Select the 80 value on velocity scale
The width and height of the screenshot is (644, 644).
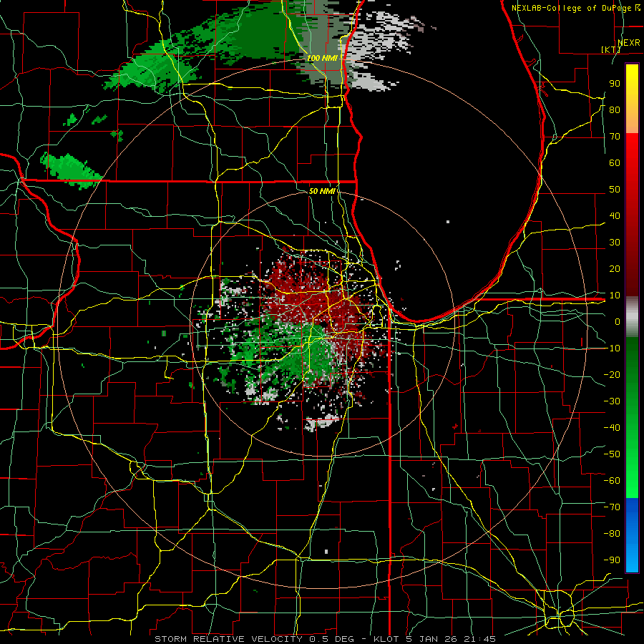coord(615,110)
